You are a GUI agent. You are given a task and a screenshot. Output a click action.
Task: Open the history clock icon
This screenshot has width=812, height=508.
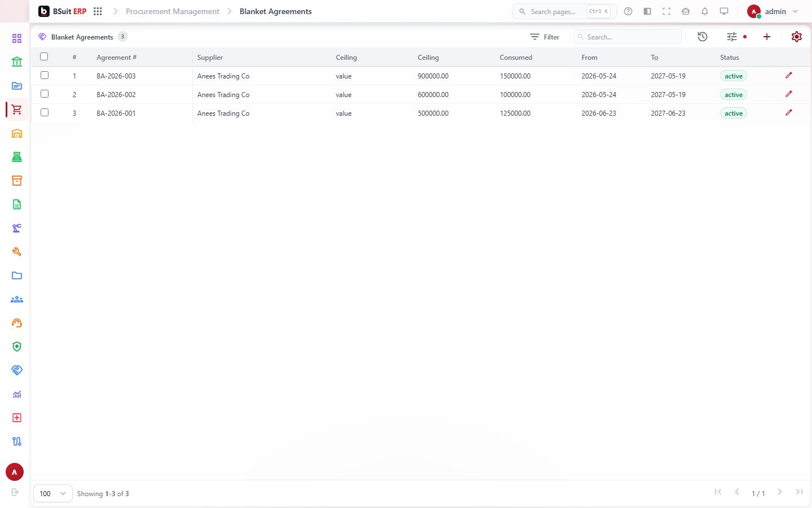[703, 37]
